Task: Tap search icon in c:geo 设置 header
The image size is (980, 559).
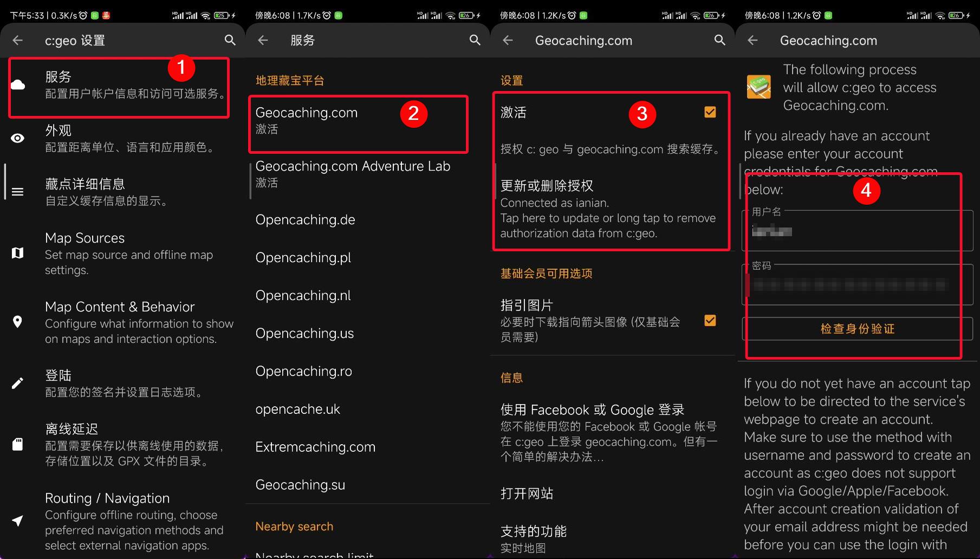Action: 230,40
